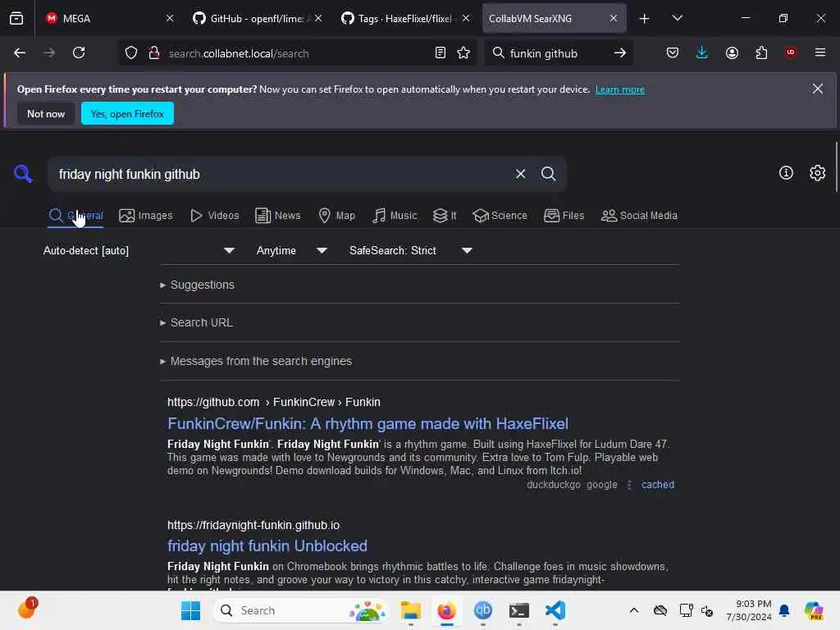The image size is (840, 630).
Task: Open Terminal from the taskbar
Action: pos(518,610)
